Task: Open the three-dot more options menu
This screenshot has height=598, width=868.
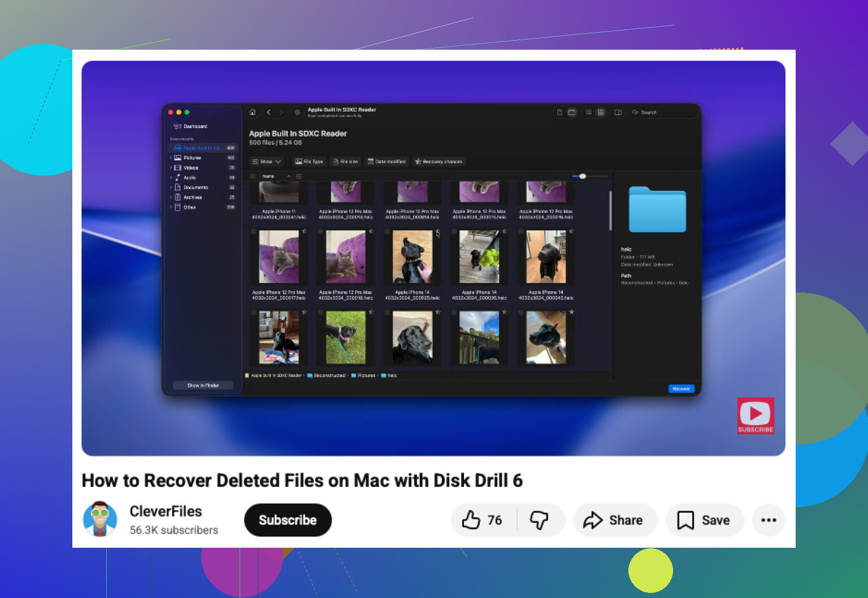Action: coord(769,520)
